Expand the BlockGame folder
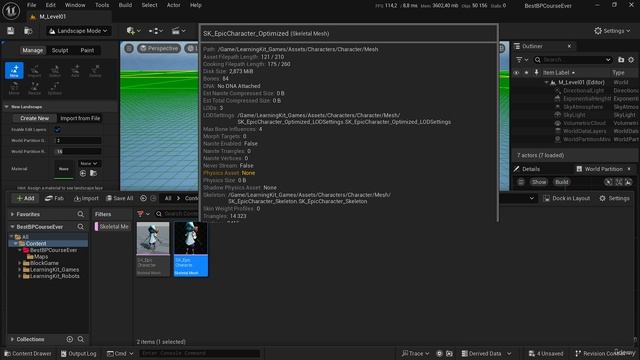The height and width of the screenshot is (360, 640). pyautogui.click(x=20, y=263)
